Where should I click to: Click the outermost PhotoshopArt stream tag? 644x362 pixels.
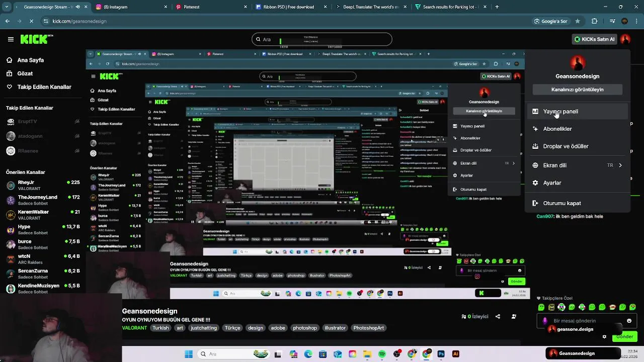(369, 328)
